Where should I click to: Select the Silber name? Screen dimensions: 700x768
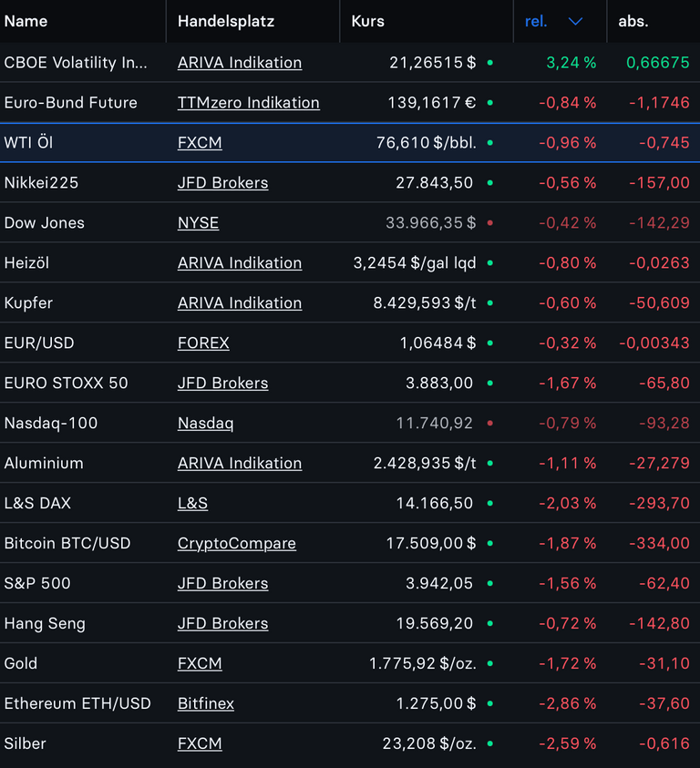tap(25, 743)
